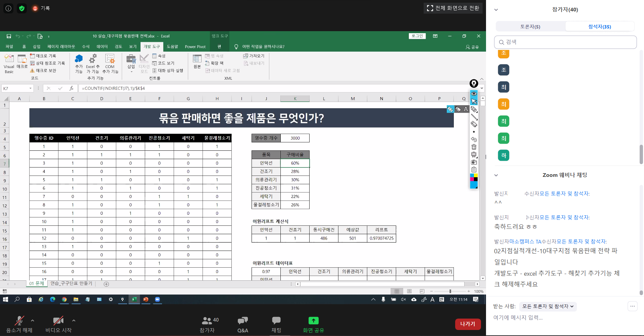Collapse the Zoom 웨비나 채팅 section
644x336 pixels.
(496, 175)
